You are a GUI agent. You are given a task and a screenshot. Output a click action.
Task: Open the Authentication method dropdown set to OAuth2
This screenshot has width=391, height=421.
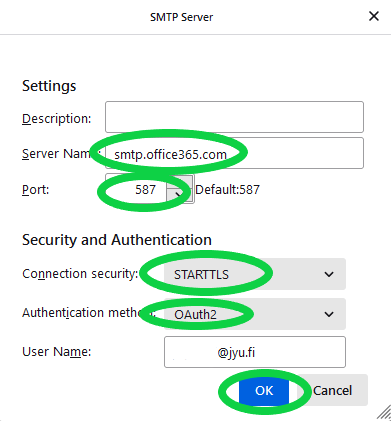(255, 314)
